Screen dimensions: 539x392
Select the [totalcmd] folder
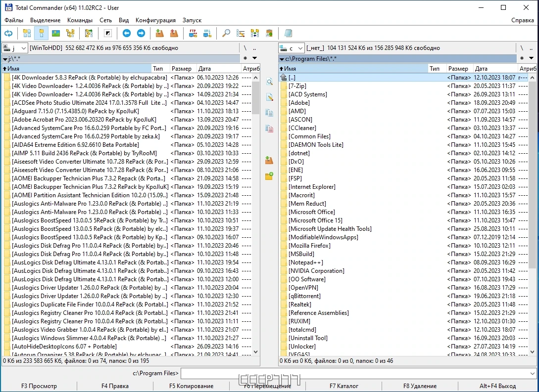[x=302, y=330]
